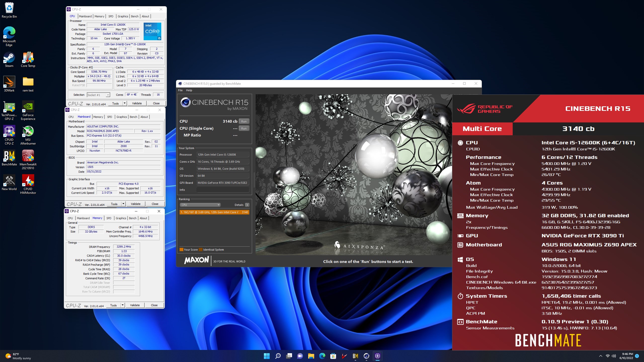Click Close button in top CPU-Z window
The image size is (644, 362).
point(156,103)
